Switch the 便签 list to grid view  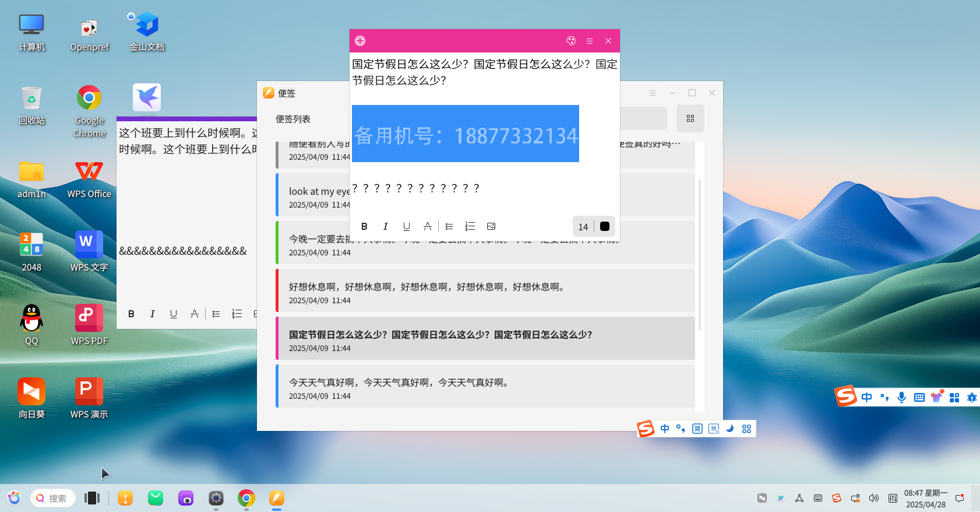tap(690, 118)
